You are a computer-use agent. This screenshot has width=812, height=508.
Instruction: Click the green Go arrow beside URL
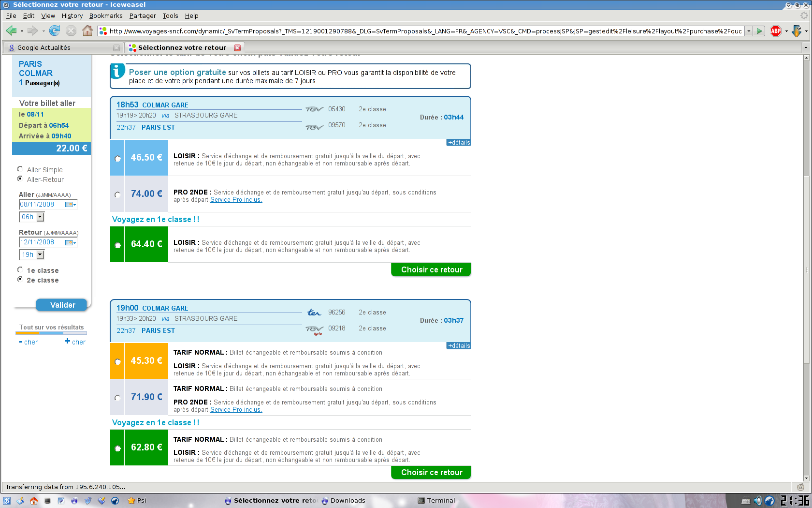[759, 31]
